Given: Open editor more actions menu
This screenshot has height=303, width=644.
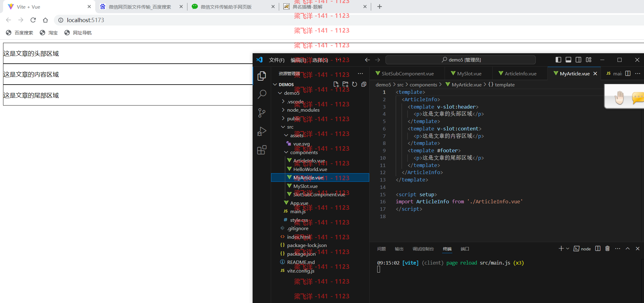Looking at the screenshot, I should 638,74.
